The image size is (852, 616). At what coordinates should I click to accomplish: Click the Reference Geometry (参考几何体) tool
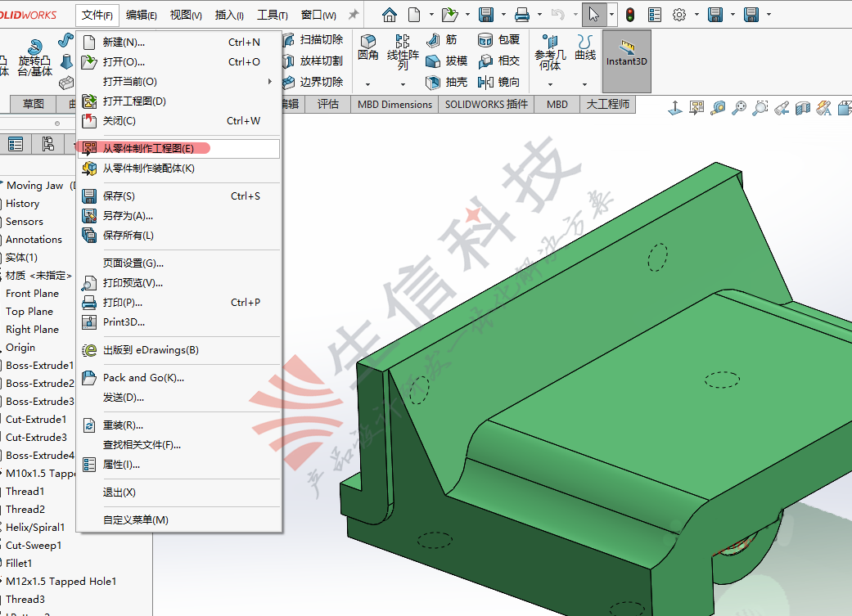550,52
